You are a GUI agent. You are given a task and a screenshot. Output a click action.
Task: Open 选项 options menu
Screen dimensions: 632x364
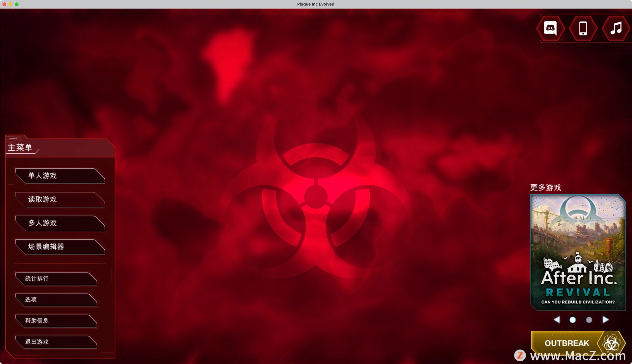coord(55,300)
